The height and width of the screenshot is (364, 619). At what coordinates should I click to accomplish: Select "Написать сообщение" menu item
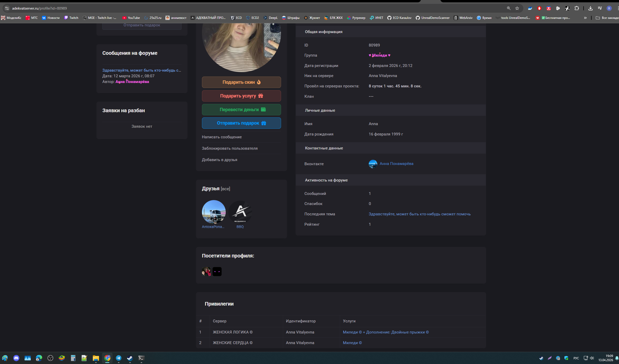coord(222,137)
